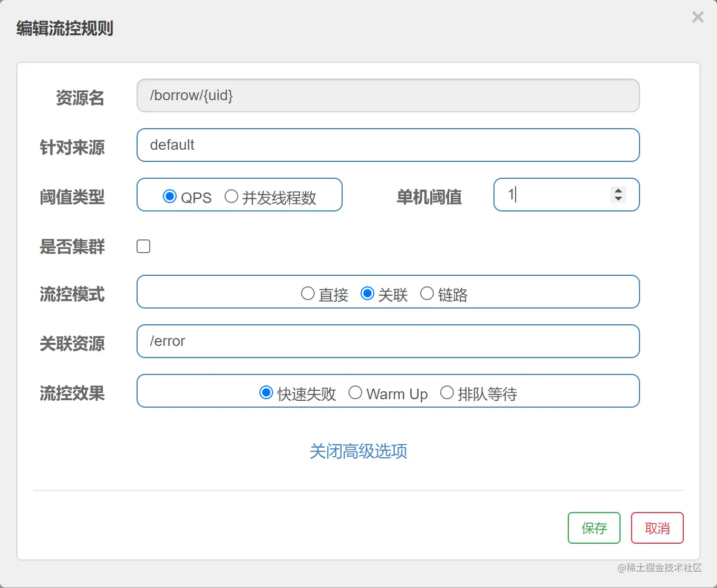This screenshot has height=588, width=717.
Task: Increase 单机阈值 with the up arrow
Action: [x=618, y=190]
